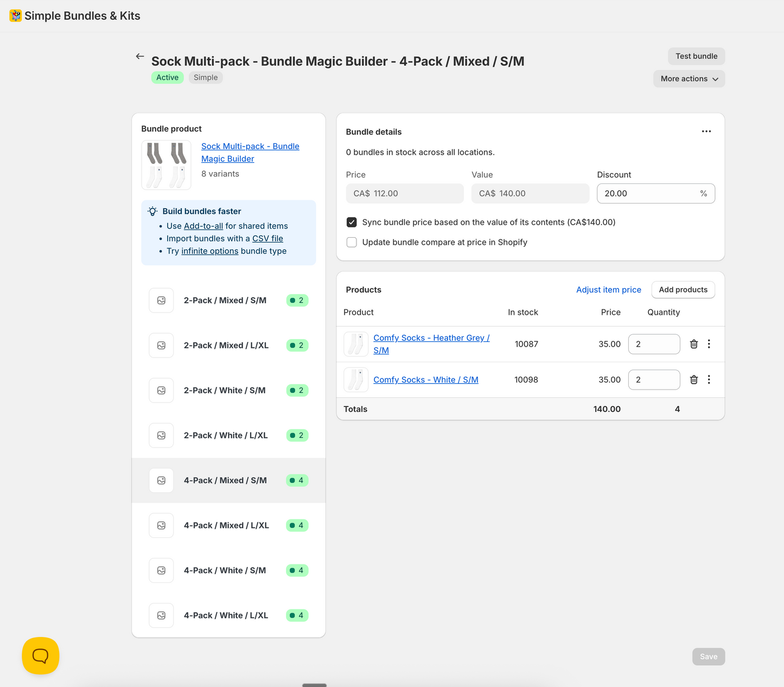The height and width of the screenshot is (687, 784).
Task: Click the Value field showing CA$ 140.00
Action: (x=530, y=194)
